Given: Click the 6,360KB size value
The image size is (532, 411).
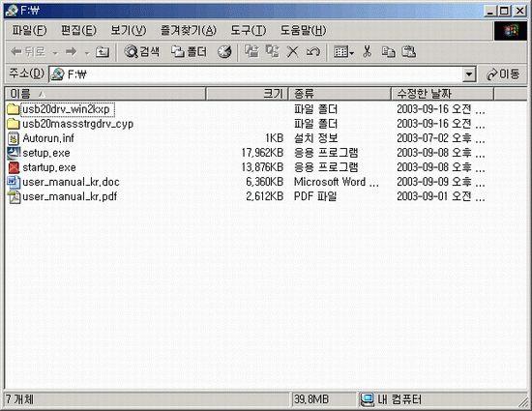Looking at the screenshot, I should point(265,182).
